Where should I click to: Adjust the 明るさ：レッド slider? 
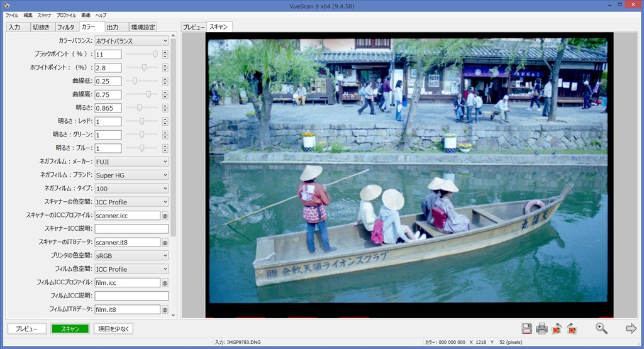click(142, 121)
